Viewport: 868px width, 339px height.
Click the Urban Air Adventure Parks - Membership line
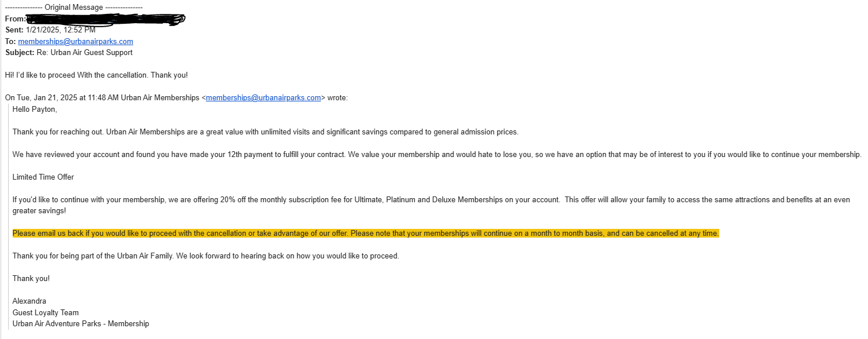(81, 323)
